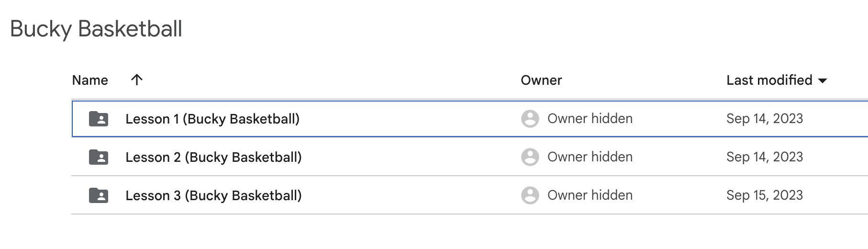This screenshot has width=868, height=249.
Task: Open the Last modified dropdown arrow
Action: (x=823, y=81)
